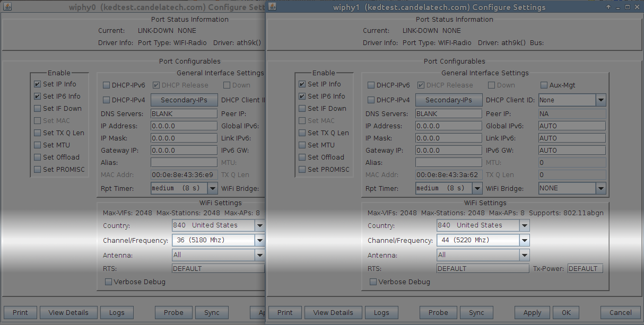The width and height of the screenshot is (644, 325).
Task: Click the Java icon in wiphy1 title bar
Action: click(272, 7)
